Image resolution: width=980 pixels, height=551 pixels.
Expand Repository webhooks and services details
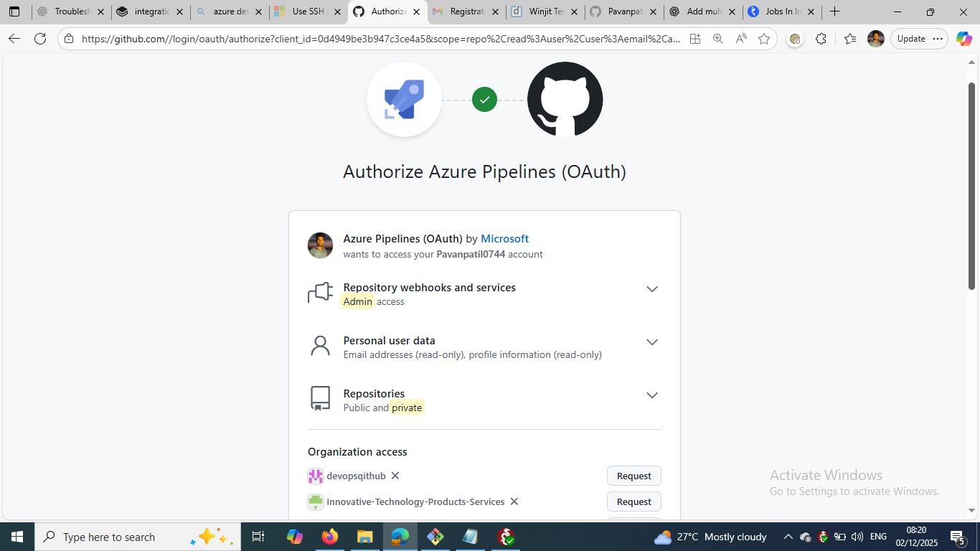(651, 289)
